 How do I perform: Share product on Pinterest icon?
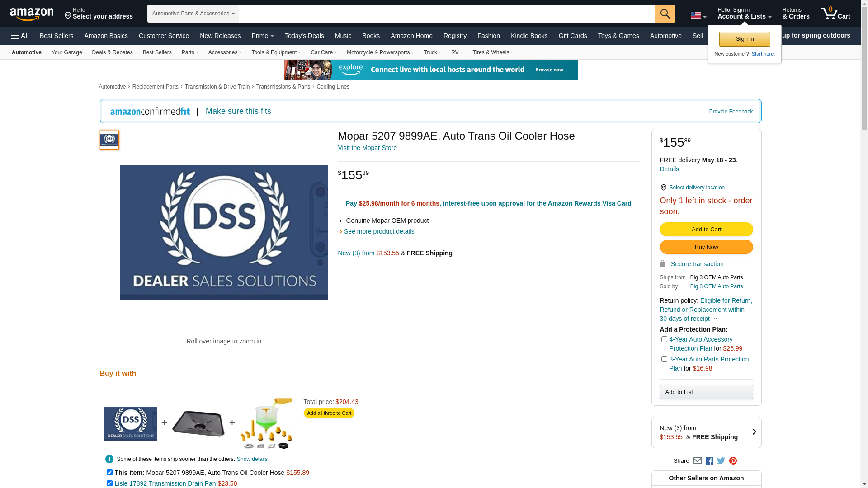[x=733, y=461]
